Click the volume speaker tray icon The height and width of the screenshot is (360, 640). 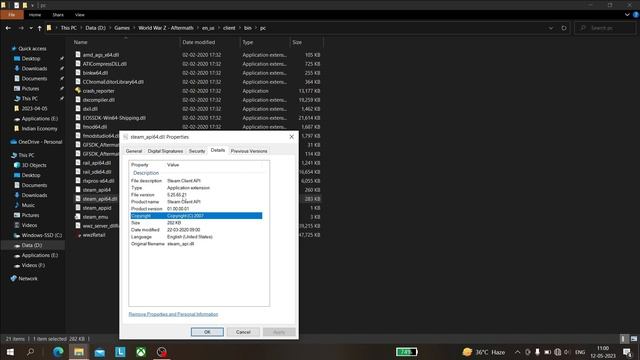point(567,352)
